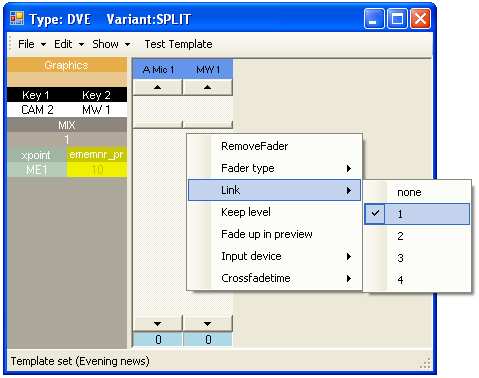This screenshot has width=479, height=378.
Task: Select the ME1 cell
Action: click(36, 170)
